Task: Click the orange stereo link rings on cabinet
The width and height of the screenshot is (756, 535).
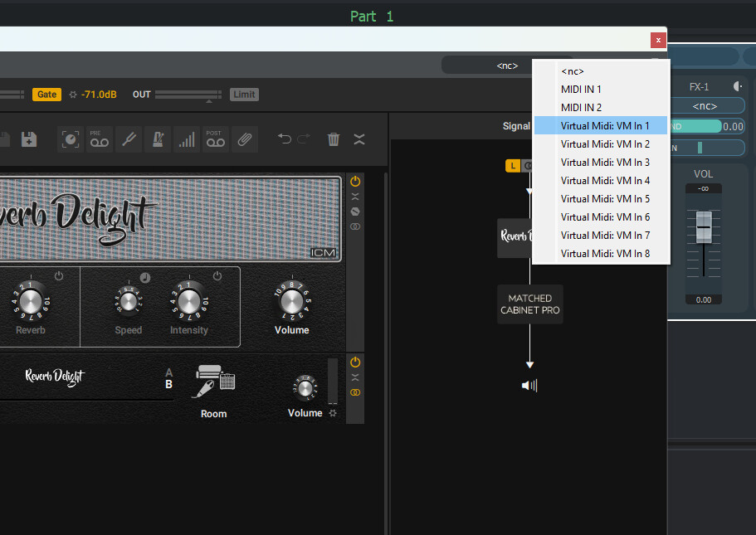Action: click(355, 392)
